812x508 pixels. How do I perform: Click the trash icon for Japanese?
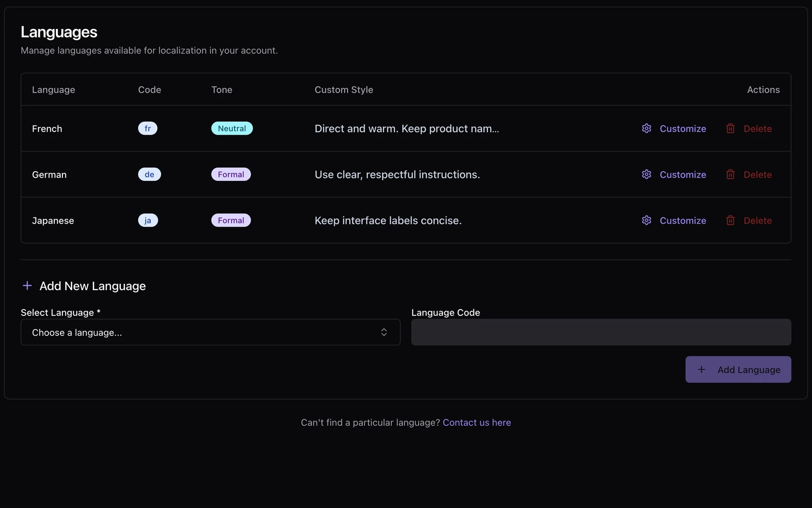pos(730,220)
